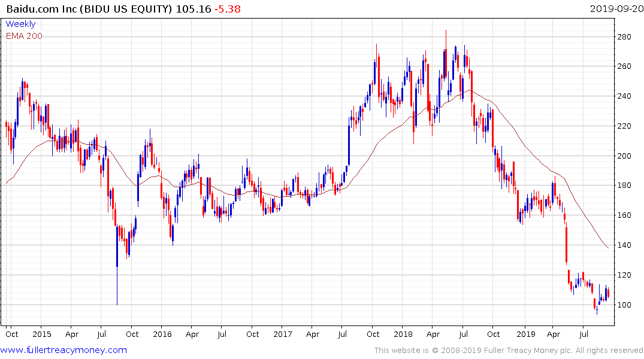This screenshot has height=359, width=644.
Task: Click the 'Weekly' interval label
Action: (x=20, y=24)
